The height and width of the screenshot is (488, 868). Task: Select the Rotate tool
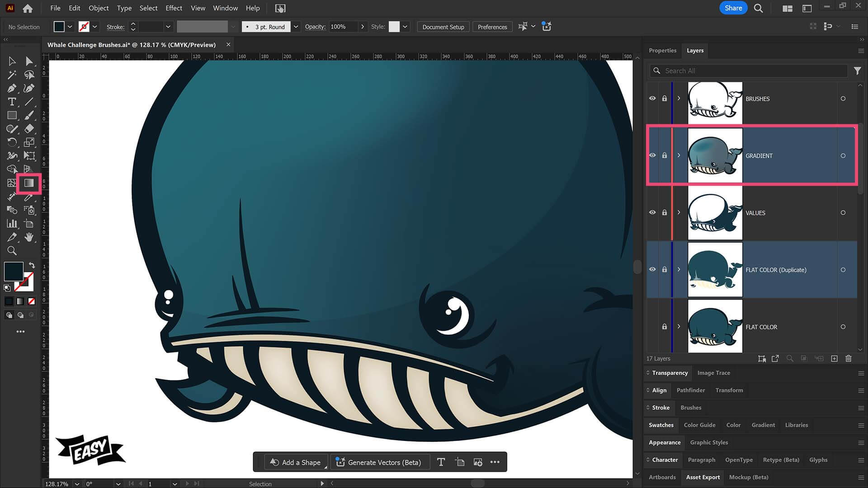point(12,142)
